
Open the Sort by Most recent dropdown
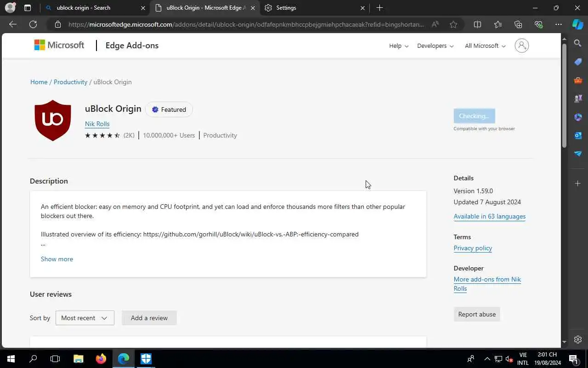pyautogui.click(x=85, y=318)
